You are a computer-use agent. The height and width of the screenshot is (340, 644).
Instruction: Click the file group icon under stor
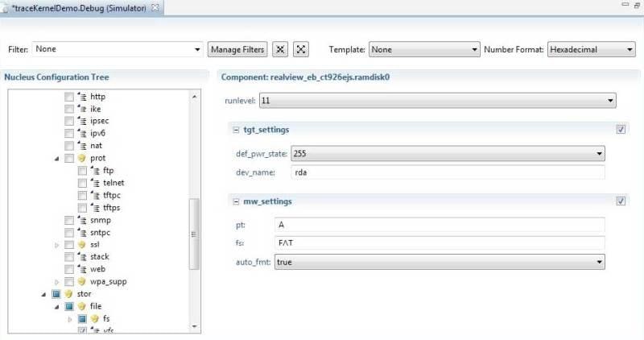click(81, 306)
